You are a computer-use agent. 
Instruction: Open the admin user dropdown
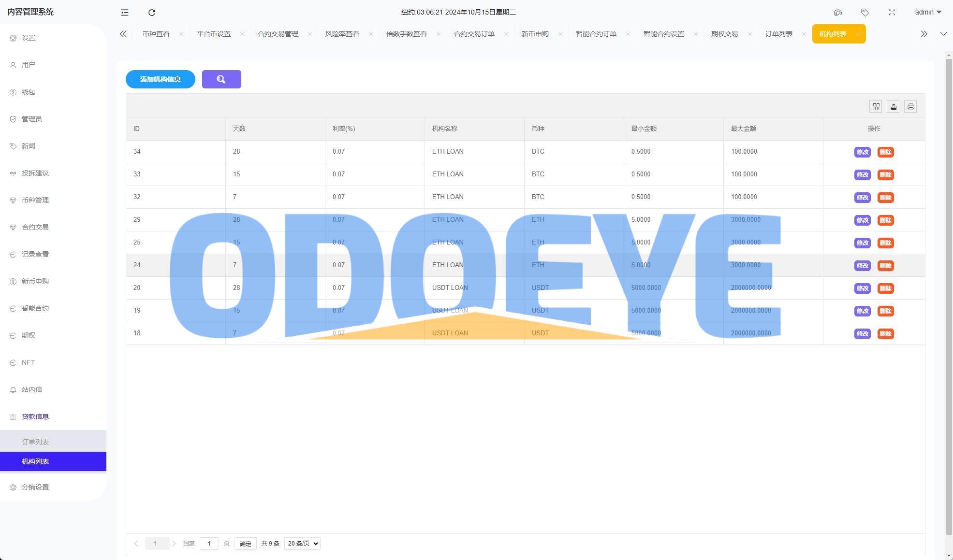pos(928,12)
